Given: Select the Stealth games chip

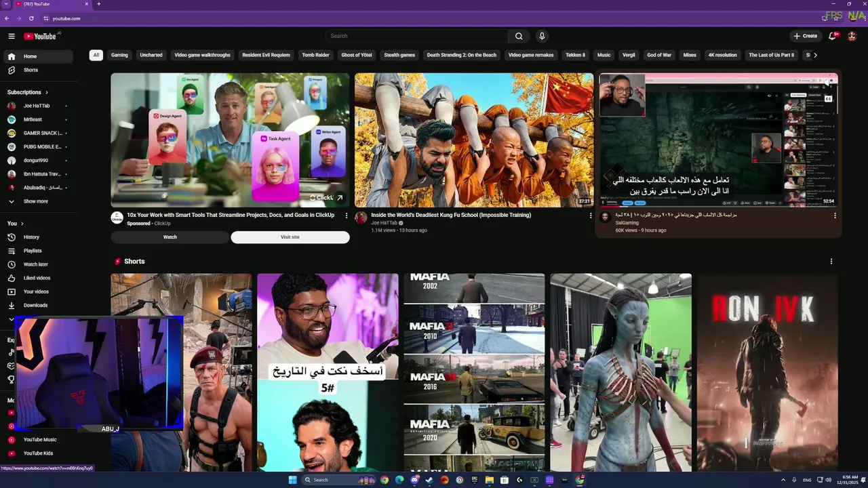Looking at the screenshot, I should pyautogui.click(x=399, y=55).
